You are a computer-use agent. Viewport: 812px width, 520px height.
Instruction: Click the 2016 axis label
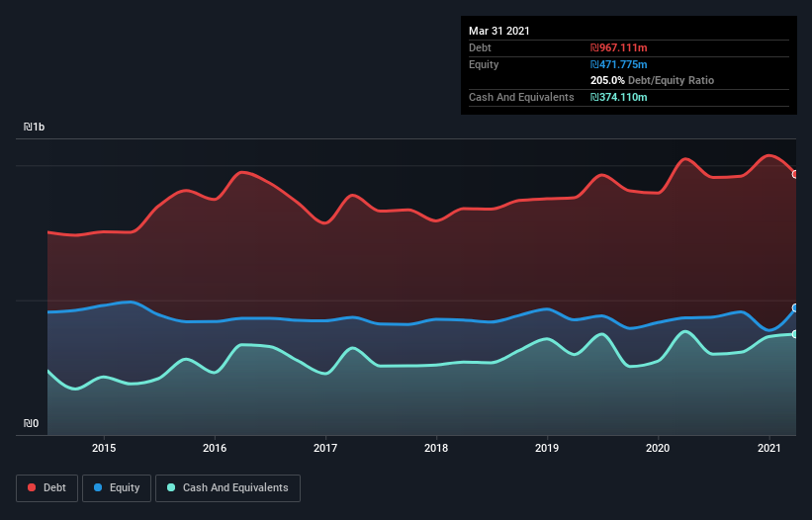pyautogui.click(x=215, y=448)
